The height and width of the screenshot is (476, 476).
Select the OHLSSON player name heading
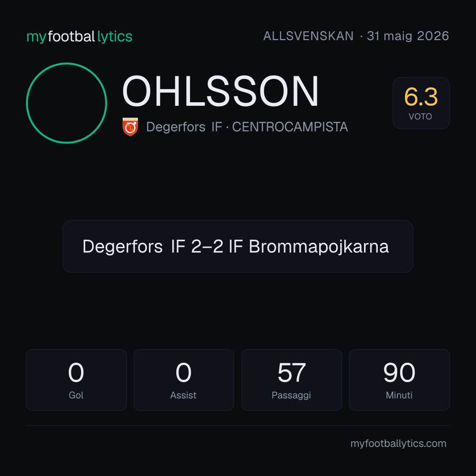(x=220, y=91)
